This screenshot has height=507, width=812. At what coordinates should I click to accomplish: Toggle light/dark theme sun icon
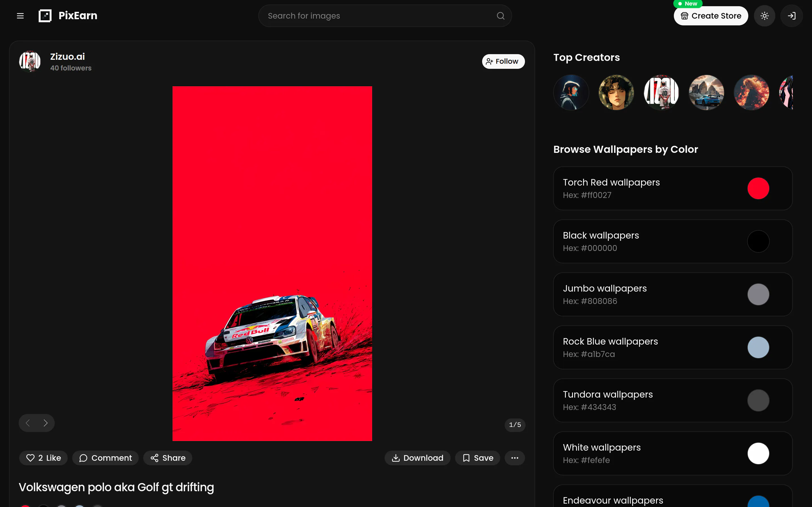[x=764, y=16]
